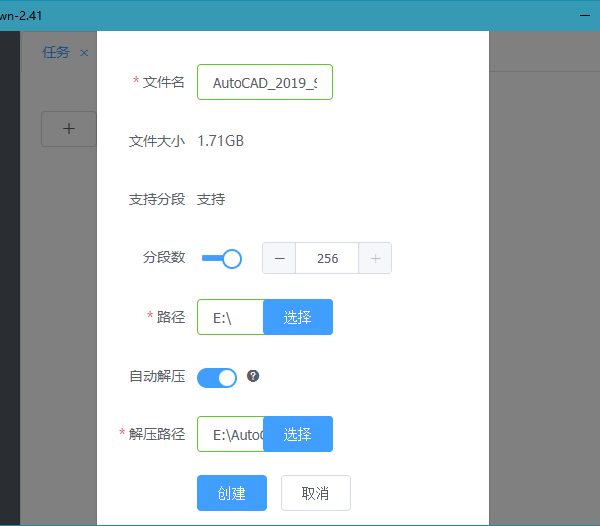
Task: Decrease 分段数 with the minus button
Action: coord(279,258)
